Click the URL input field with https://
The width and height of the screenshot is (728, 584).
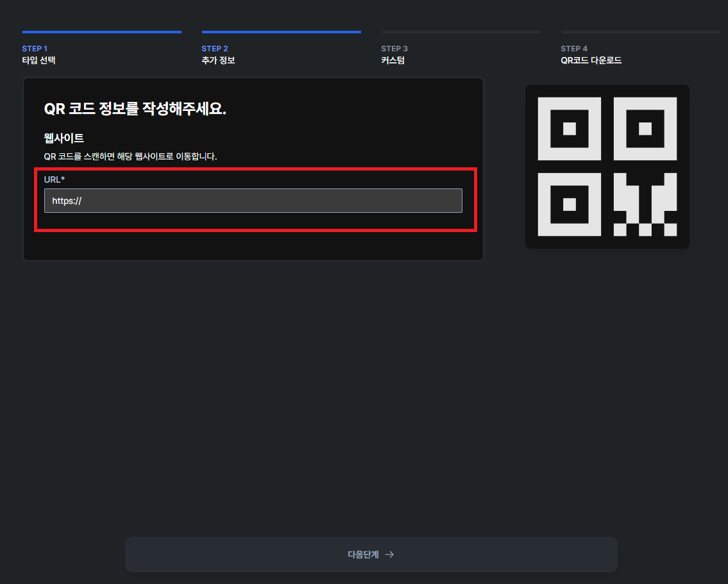[x=253, y=201]
